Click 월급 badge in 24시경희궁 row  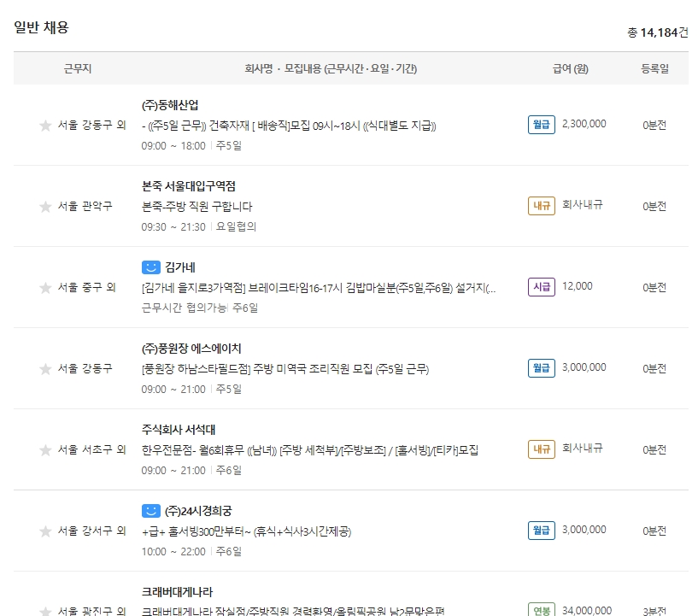point(542,531)
